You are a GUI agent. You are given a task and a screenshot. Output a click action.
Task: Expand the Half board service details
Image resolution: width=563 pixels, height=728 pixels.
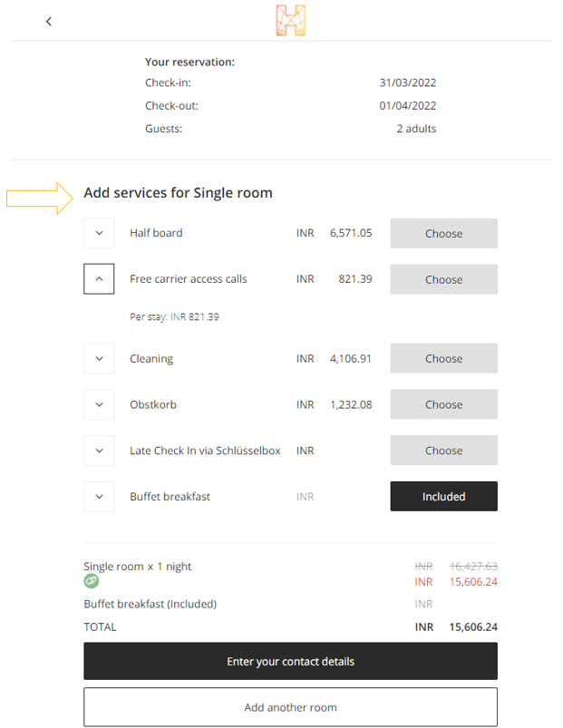click(x=99, y=232)
